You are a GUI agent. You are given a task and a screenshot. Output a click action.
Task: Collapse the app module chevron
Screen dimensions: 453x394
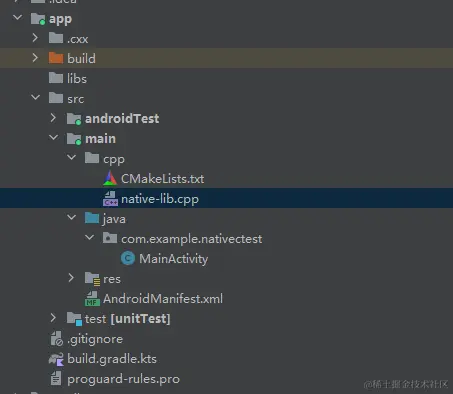(x=17, y=17)
